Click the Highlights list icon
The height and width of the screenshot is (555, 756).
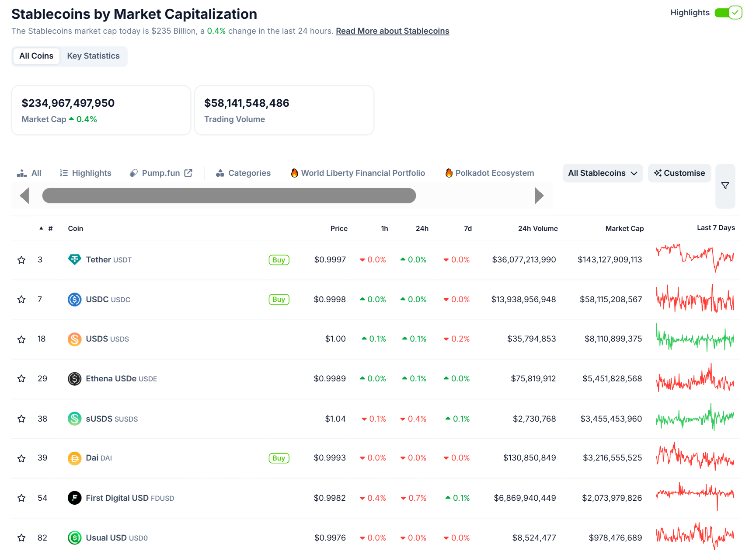(x=64, y=173)
